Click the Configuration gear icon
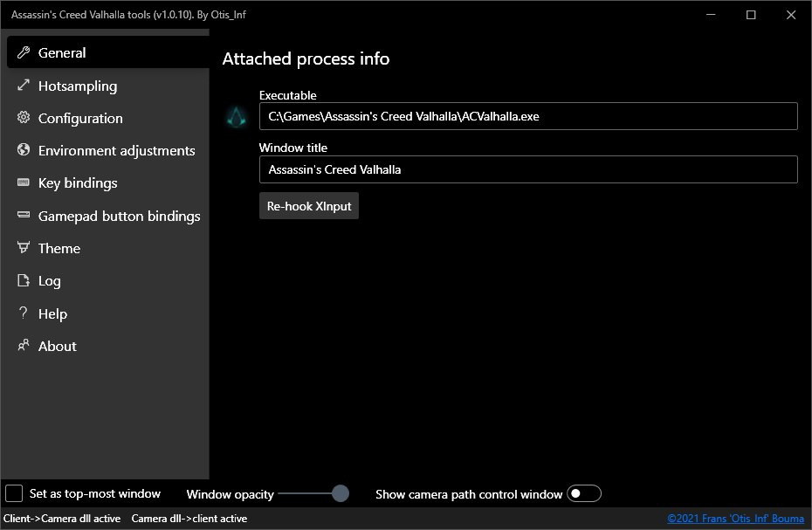 tap(24, 118)
